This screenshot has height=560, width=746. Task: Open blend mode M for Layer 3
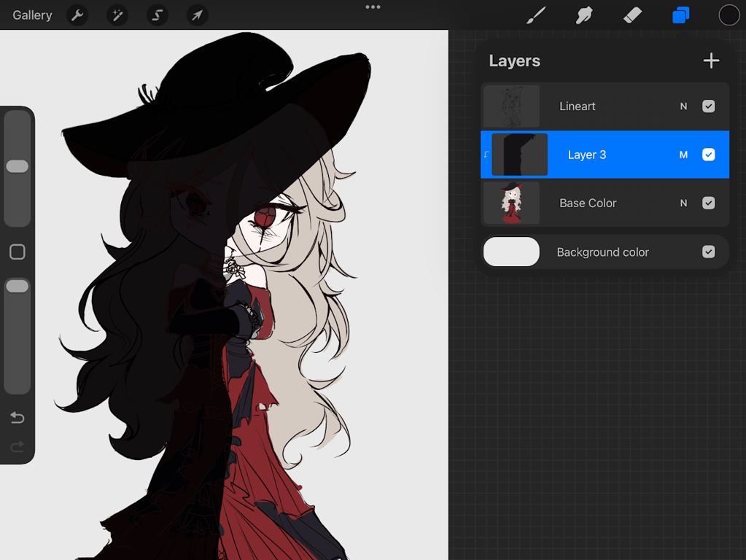click(684, 155)
